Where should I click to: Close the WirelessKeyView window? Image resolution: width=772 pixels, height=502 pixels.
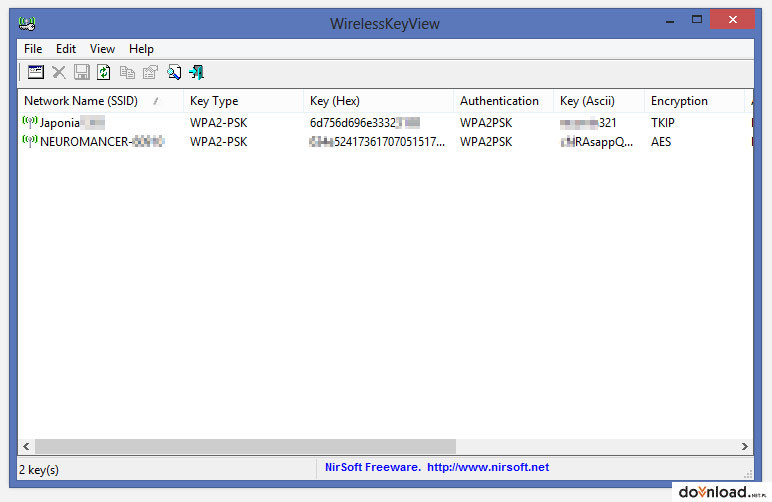coord(733,20)
